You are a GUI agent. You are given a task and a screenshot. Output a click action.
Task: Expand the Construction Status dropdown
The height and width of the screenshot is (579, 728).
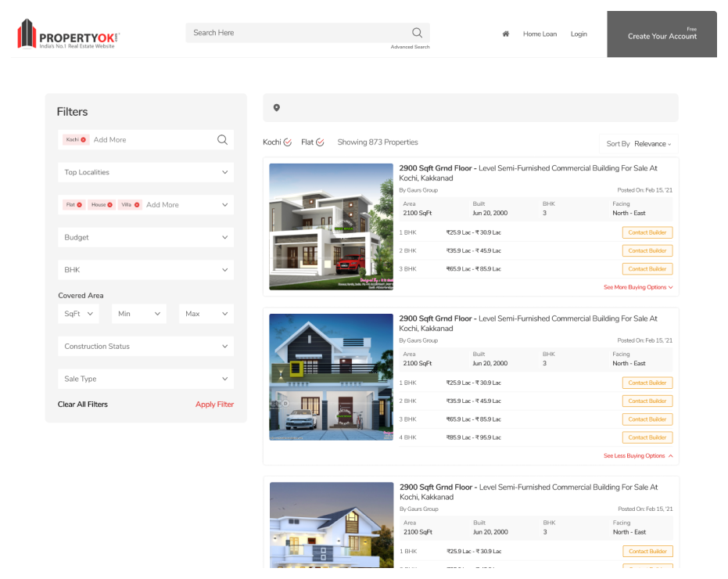(x=145, y=347)
